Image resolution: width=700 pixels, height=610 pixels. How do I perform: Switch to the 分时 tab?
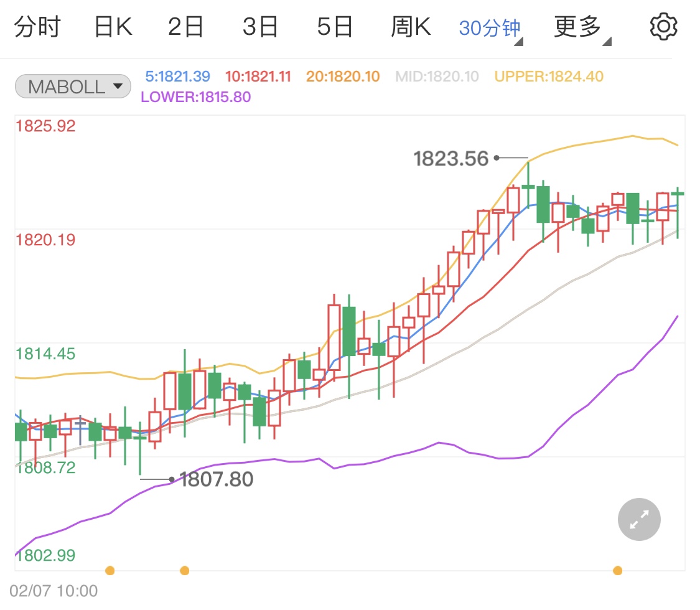37,27
